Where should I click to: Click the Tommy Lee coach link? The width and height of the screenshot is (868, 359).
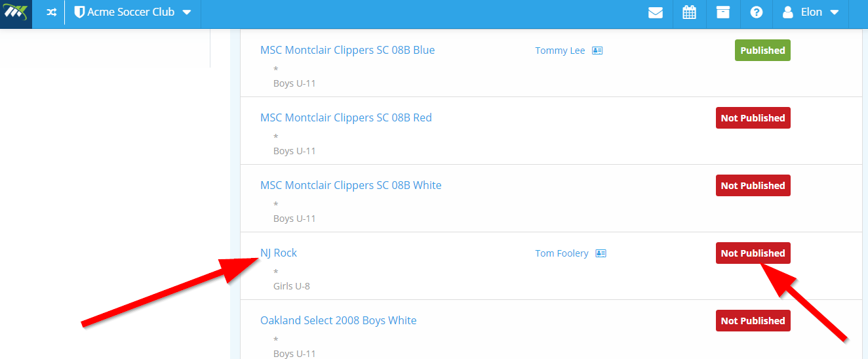[x=560, y=51]
